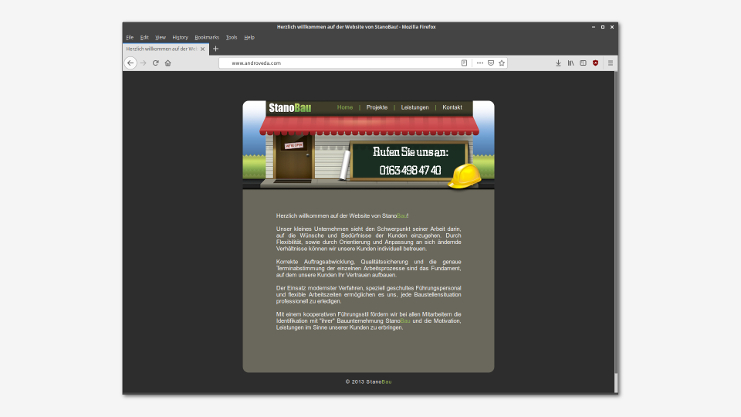Open the Edit menu

pos(144,37)
